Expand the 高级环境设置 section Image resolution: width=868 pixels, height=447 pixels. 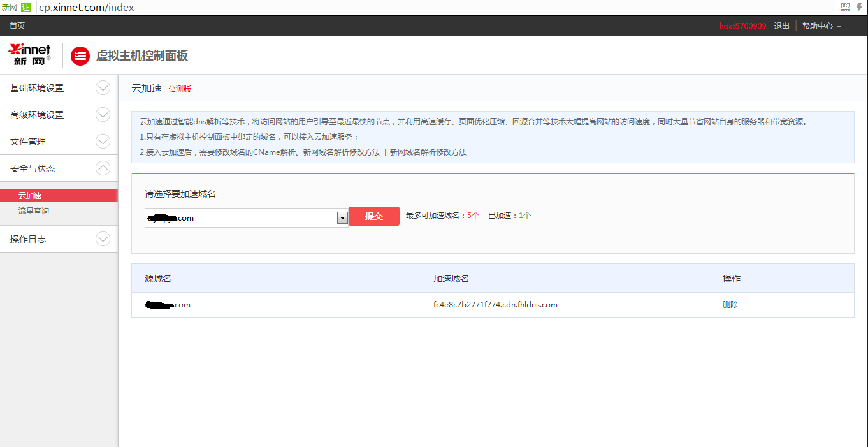point(103,115)
